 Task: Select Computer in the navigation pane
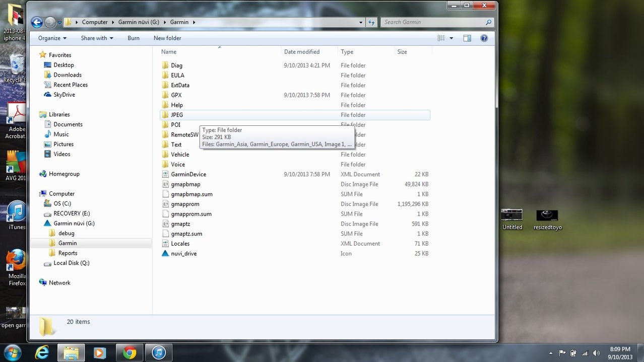61,194
